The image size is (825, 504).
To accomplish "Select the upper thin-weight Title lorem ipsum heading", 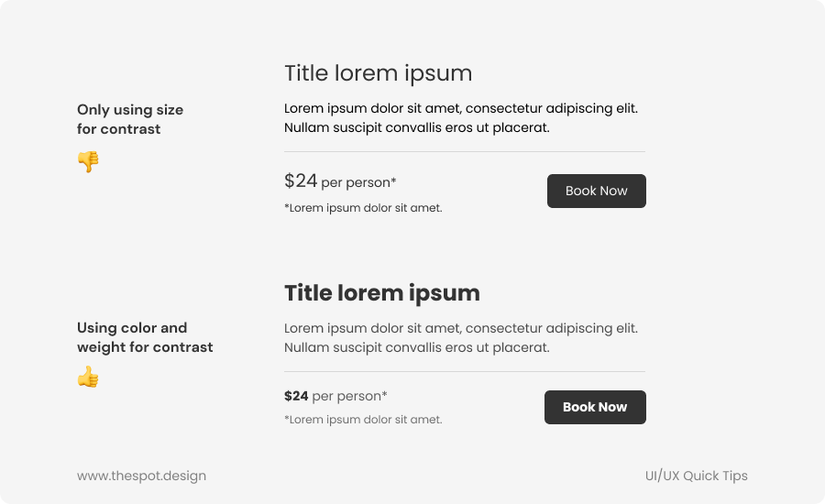I will coord(378,73).
